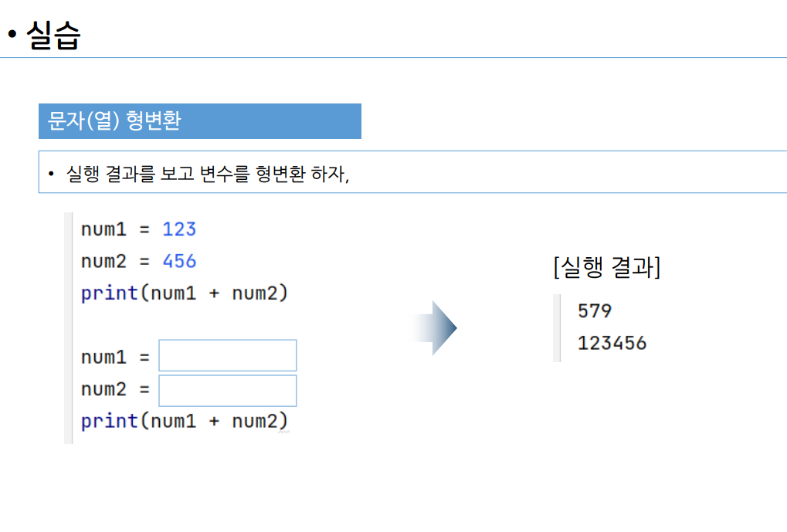Screen dimensions: 787x532
Task: Click the 'num1 =' label beside the empty box
Action: [115, 357]
